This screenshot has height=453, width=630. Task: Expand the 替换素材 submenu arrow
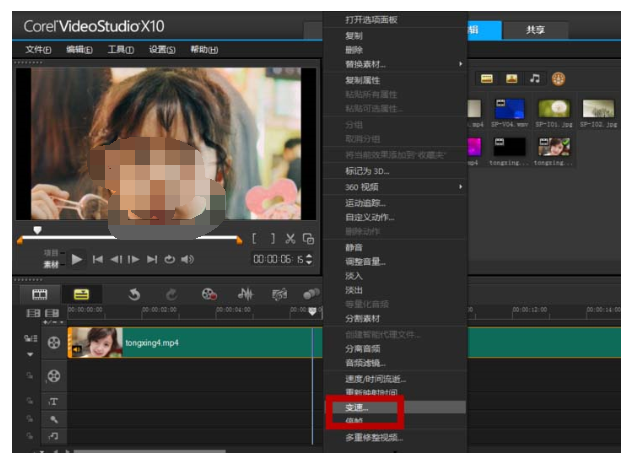(x=460, y=64)
